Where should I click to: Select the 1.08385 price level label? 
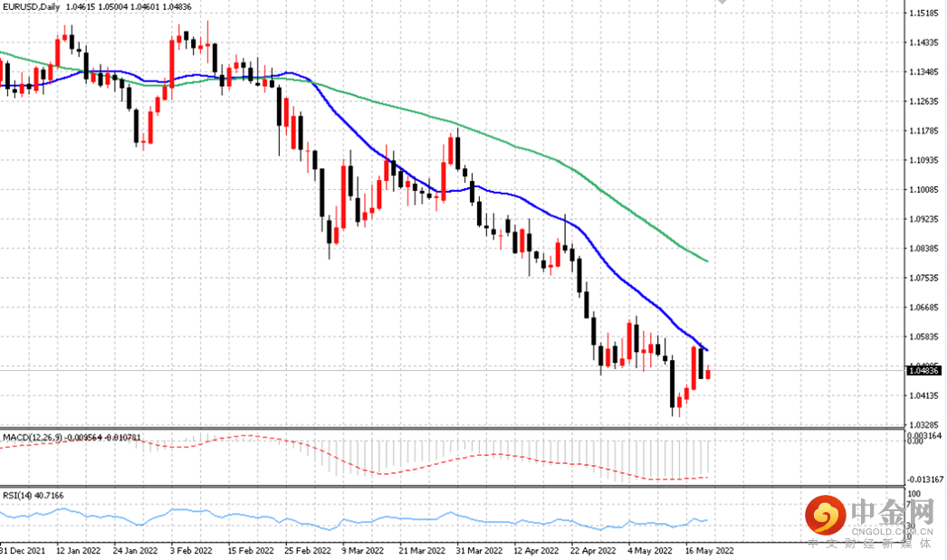(924, 248)
